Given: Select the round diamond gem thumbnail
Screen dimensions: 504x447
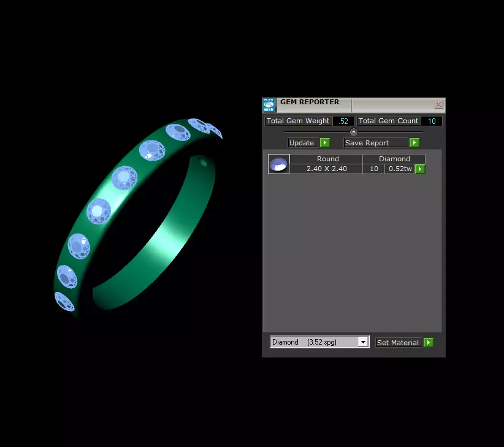Looking at the screenshot, I should coord(279,164).
